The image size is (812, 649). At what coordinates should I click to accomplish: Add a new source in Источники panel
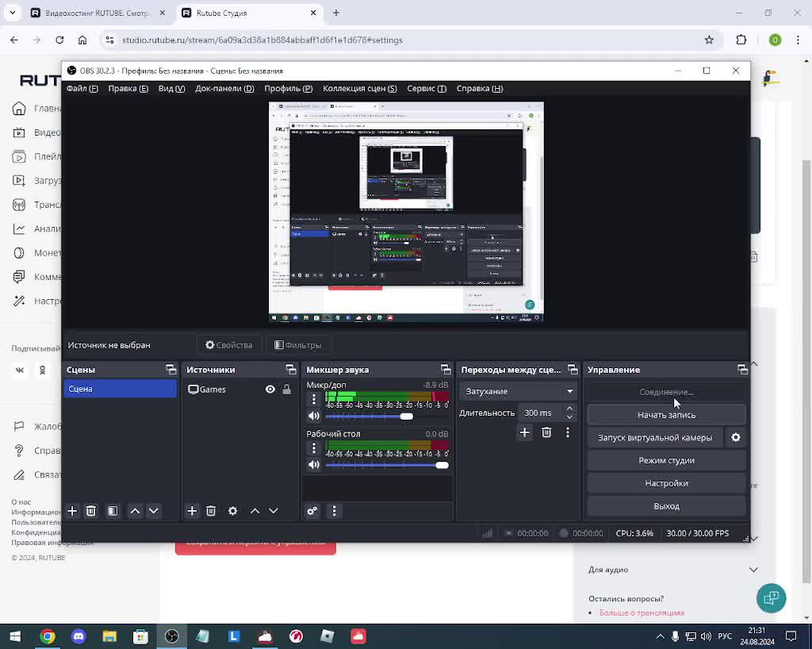click(x=192, y=511)
